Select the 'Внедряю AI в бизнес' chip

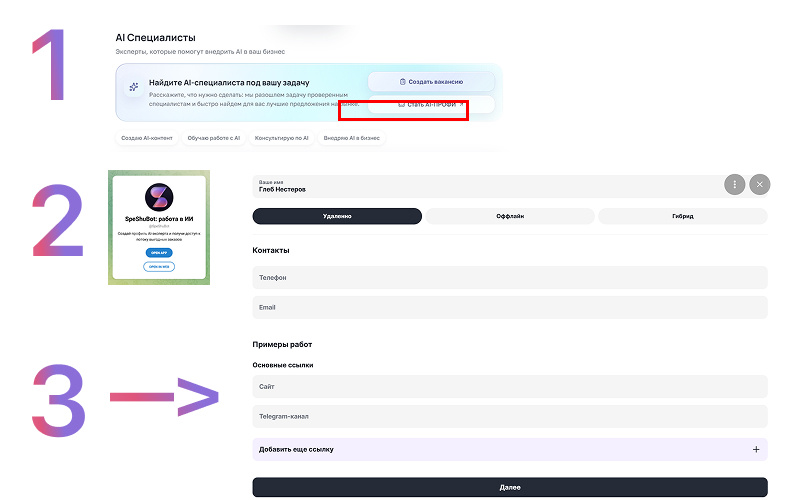click(352, 138)
